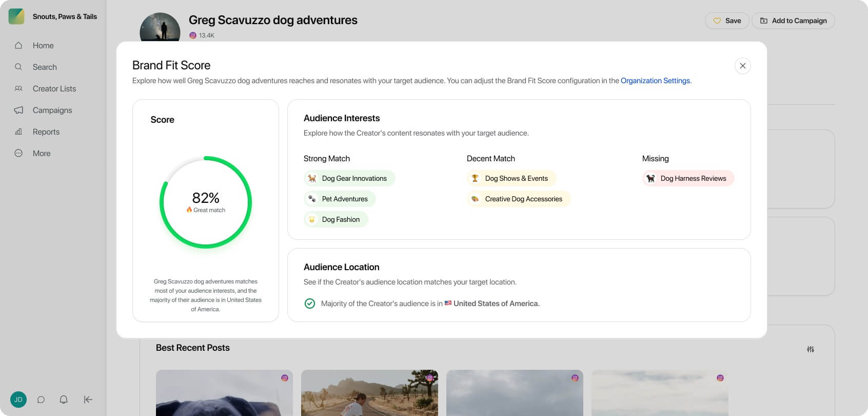
Task: Collapse the sidebar with arrow icon
Action: point(88,400)
